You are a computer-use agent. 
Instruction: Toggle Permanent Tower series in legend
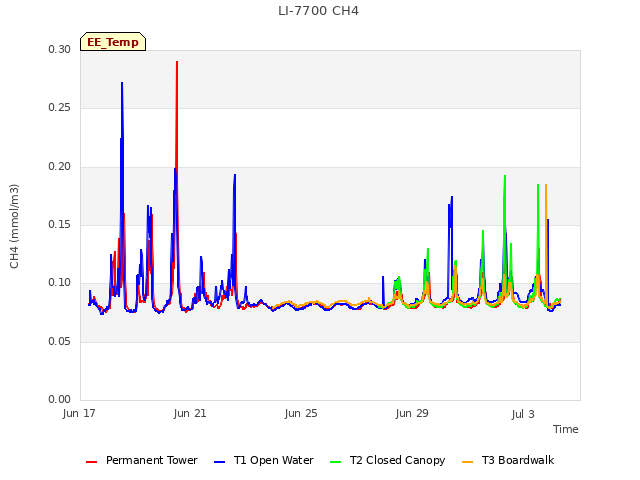pos(142,460)
